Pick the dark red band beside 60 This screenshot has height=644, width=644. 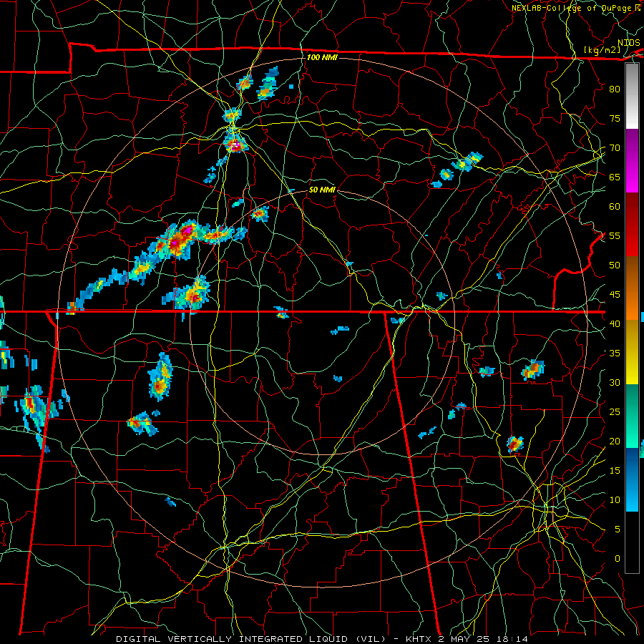click(632, 209)
